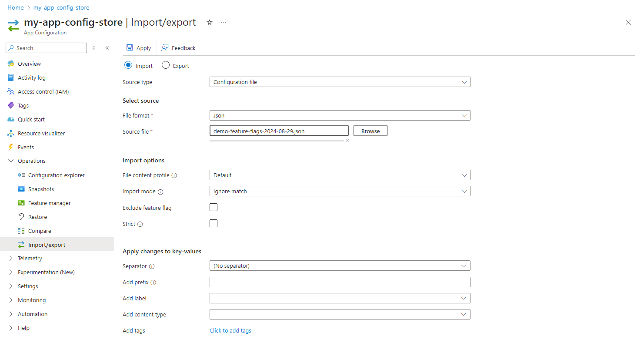Viewport: 644px width, 343px height.
Task: Select Overview in the sidebar menu
Action: click(29, 63)
